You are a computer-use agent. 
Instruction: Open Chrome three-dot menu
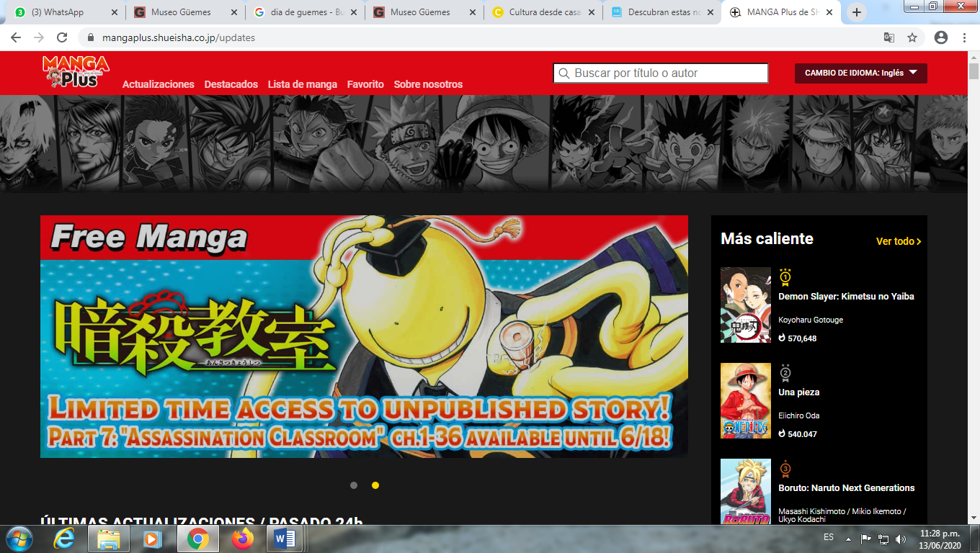tap(964, 37)
